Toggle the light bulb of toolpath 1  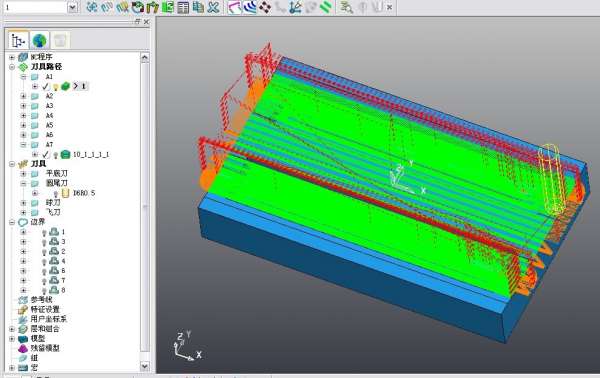pyautogui.click(x=56, y=87)
